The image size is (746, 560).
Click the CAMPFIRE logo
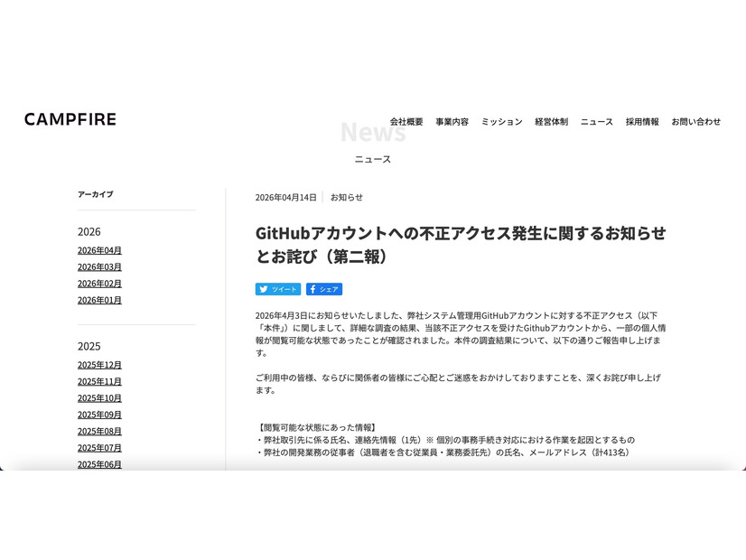click(x=70, y=119)
